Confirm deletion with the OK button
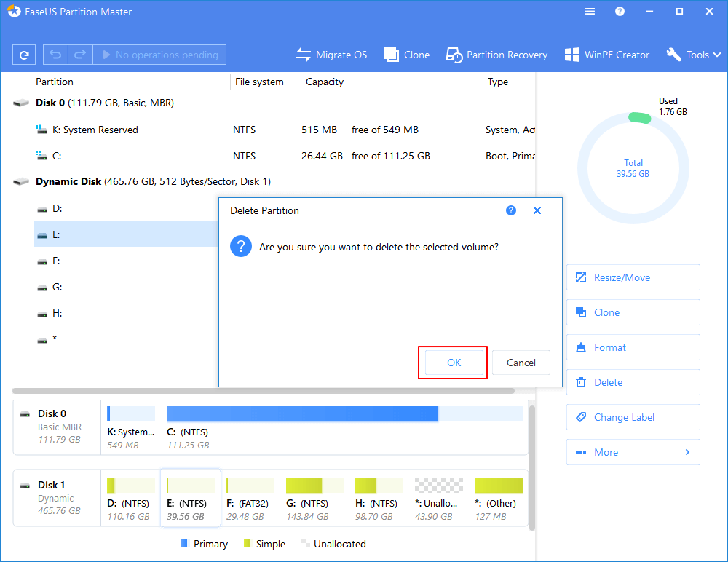Screen dimensions: 728x562 point(454,363)
